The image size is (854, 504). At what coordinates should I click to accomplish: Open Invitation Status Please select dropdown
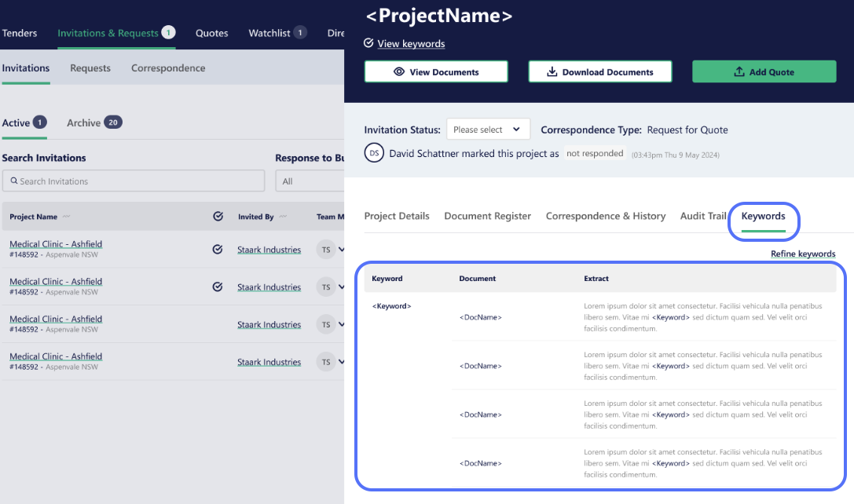coord(488,130)
